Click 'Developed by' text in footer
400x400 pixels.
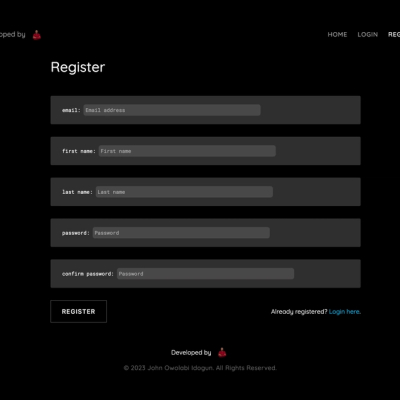click(191, 353)
